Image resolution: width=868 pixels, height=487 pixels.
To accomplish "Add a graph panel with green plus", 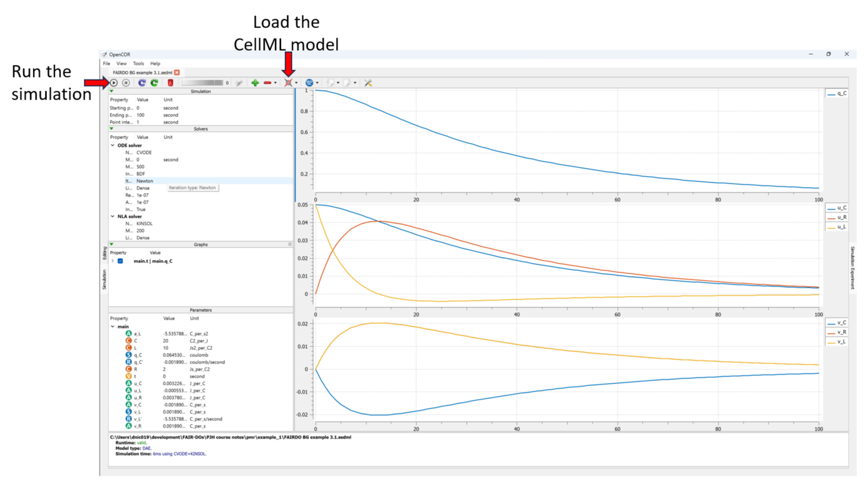I will pos(255,83).
